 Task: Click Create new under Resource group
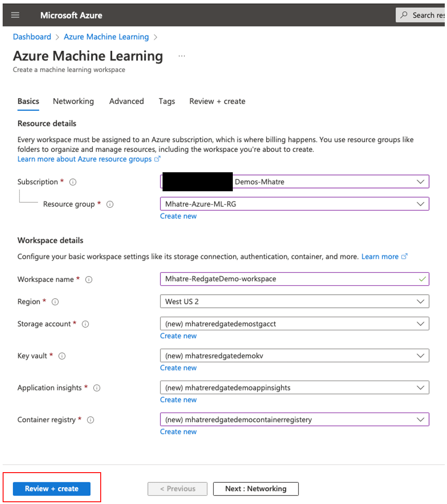[178, 216]
